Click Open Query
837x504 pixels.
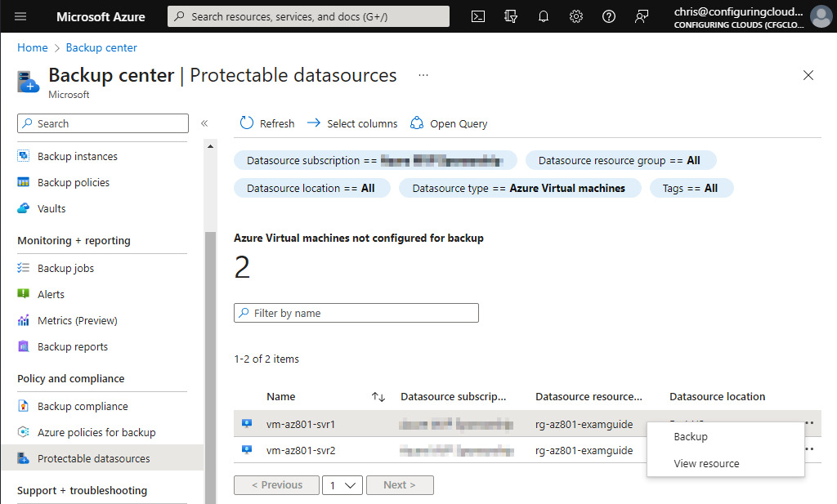(x=449, y=123)
